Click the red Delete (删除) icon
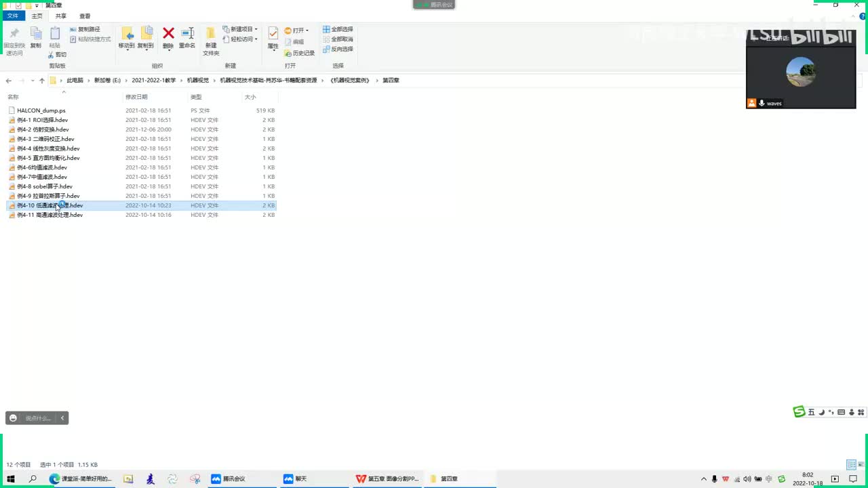Viewport: 868px width, 488px height. tap(168, 34)
